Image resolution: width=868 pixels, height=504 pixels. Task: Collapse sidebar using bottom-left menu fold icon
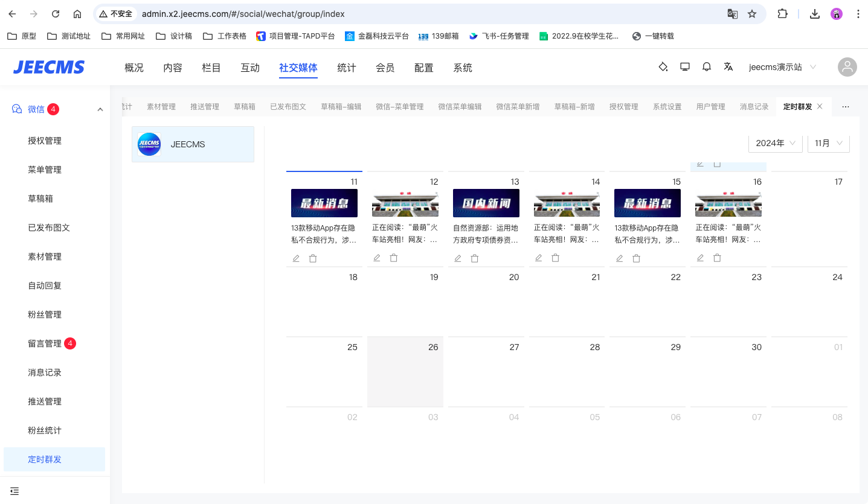14,491
